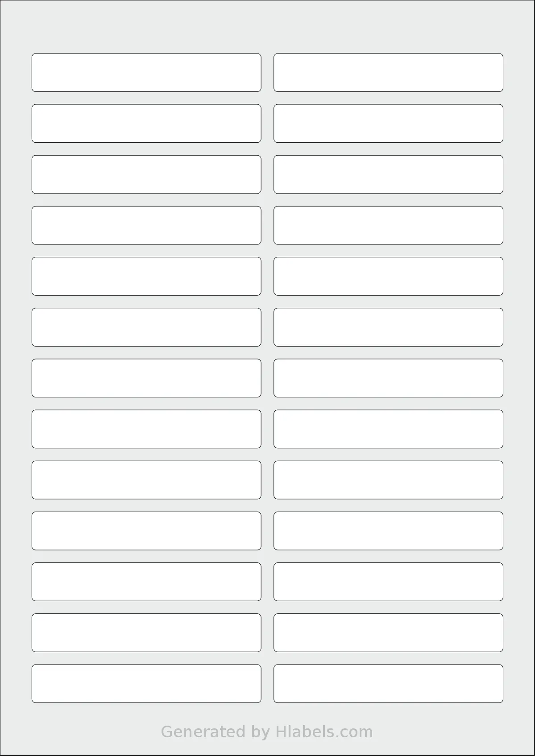Click the left label in seventh row
The height and width of the screenshot is (756, 535).
146,378
